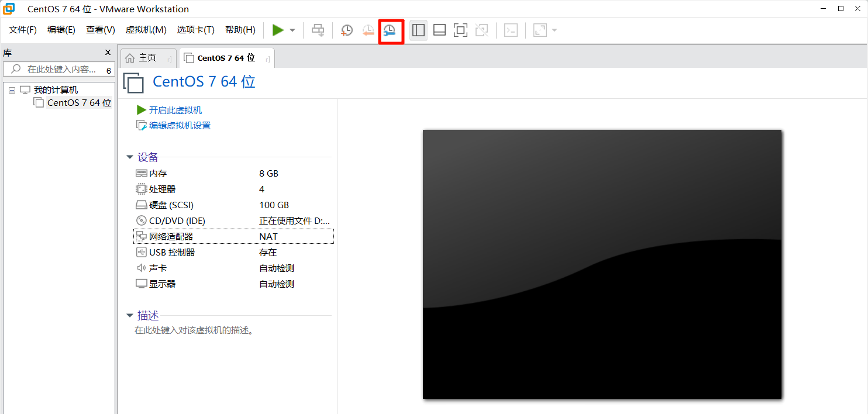Image resolution: width=868 pixels, height=414 pixels.
Task: Open the 编辑(E) menu
Action: [x=61, y=30]
